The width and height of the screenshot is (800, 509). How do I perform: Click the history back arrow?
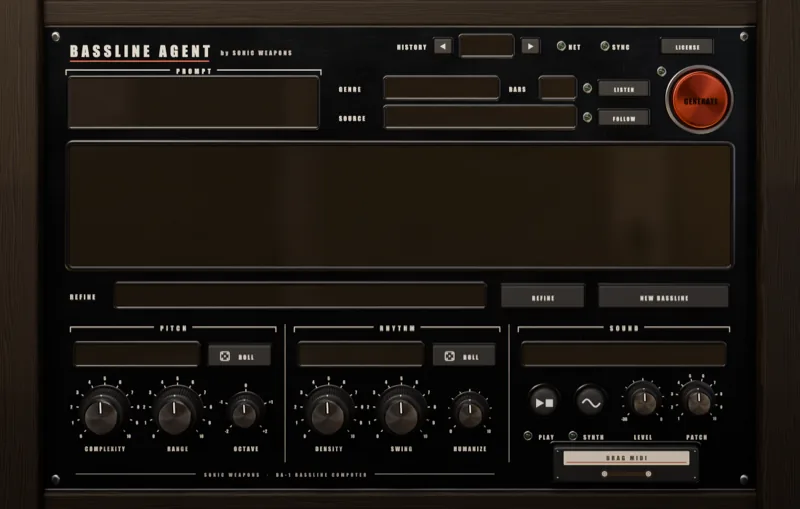click(x=443, y=46)
